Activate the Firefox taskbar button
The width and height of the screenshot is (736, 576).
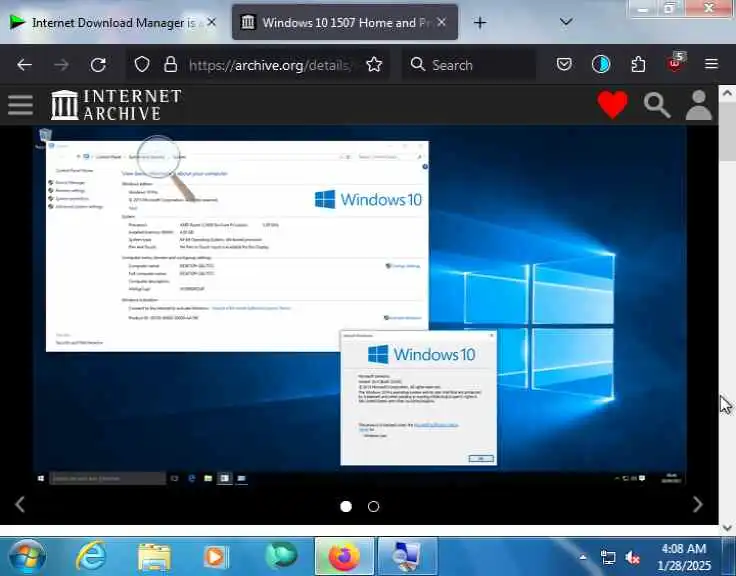[x=344, y=557]
